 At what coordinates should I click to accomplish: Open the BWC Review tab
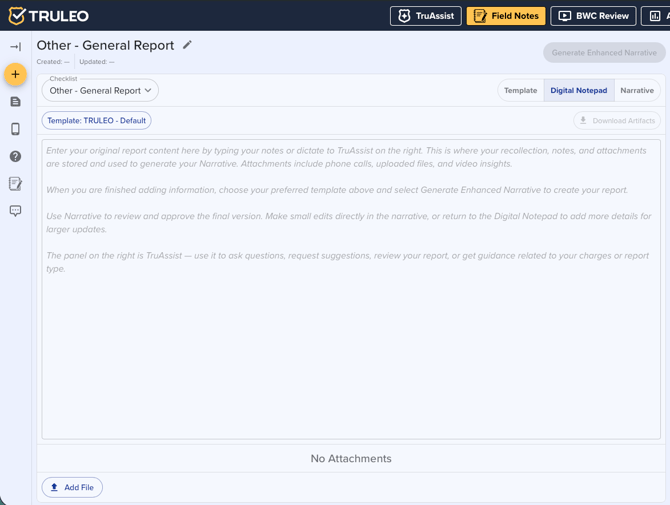click(593, 16)
